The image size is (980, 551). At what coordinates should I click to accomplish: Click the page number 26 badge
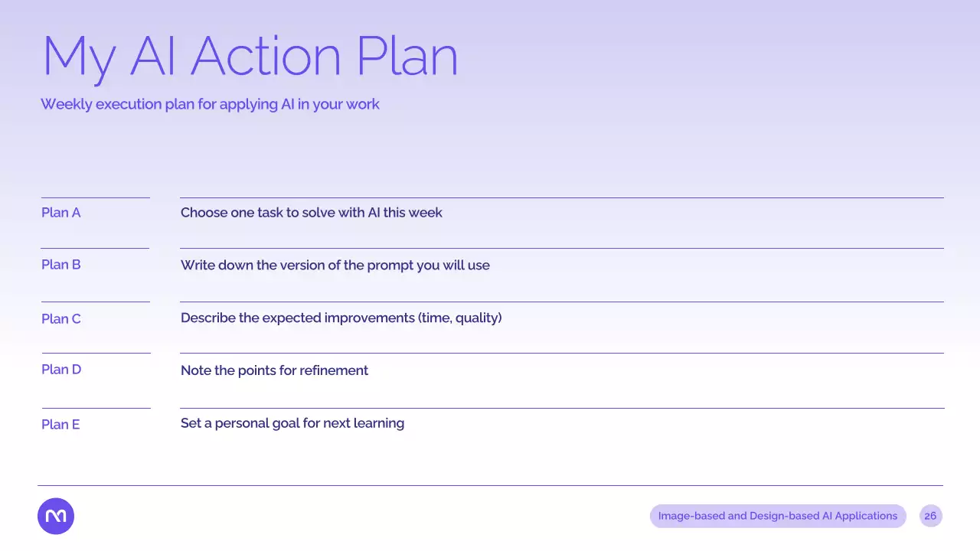coord(930,516)
